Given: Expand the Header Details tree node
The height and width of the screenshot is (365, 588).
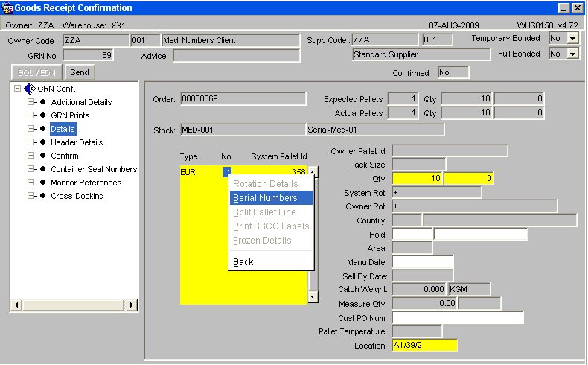Looking at the screenshot, I should tap(31, 142).
